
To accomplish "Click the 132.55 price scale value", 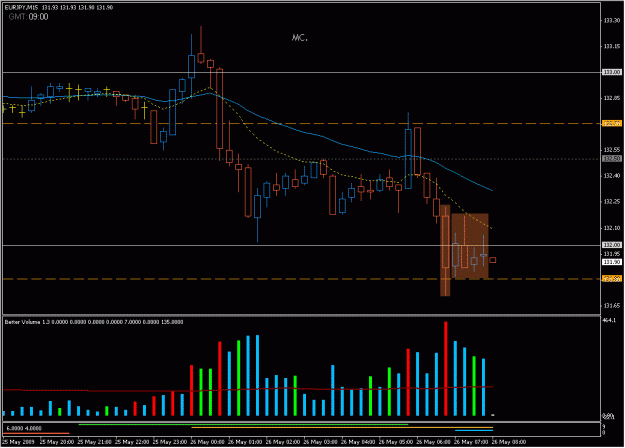I will [x=612, y=150].
